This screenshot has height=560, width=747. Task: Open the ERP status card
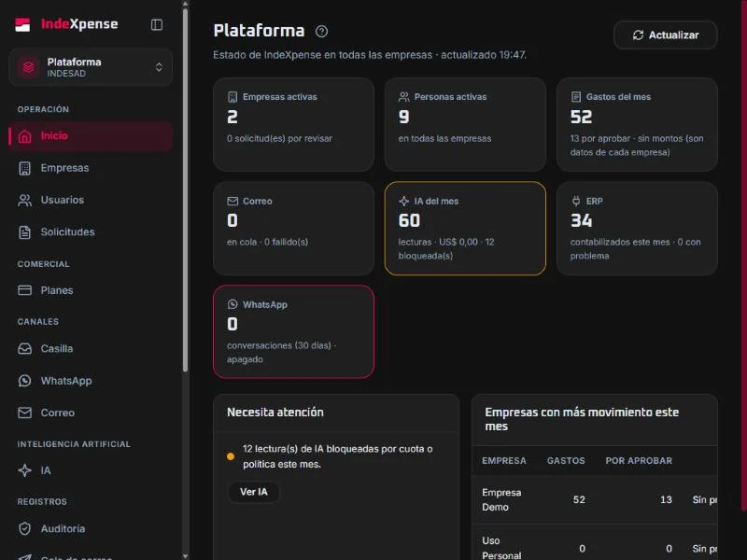pyautogui.click(x=637, y=228)
